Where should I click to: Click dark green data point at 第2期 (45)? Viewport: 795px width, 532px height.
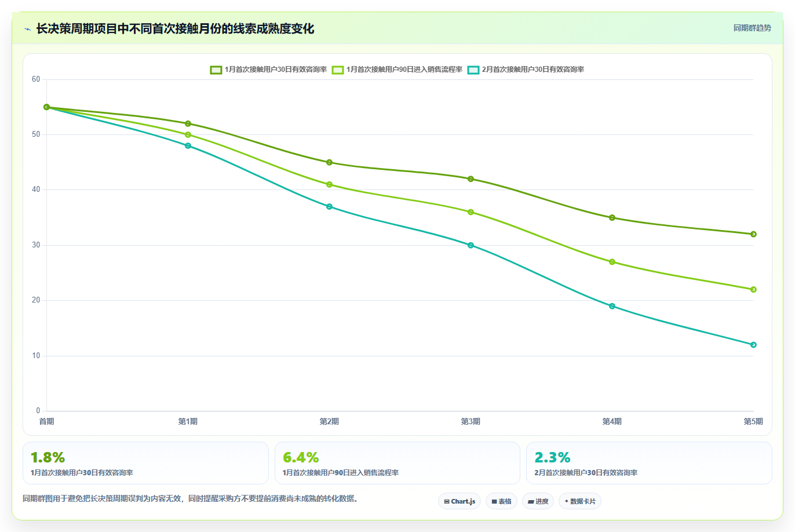click(x=329, y=162)
